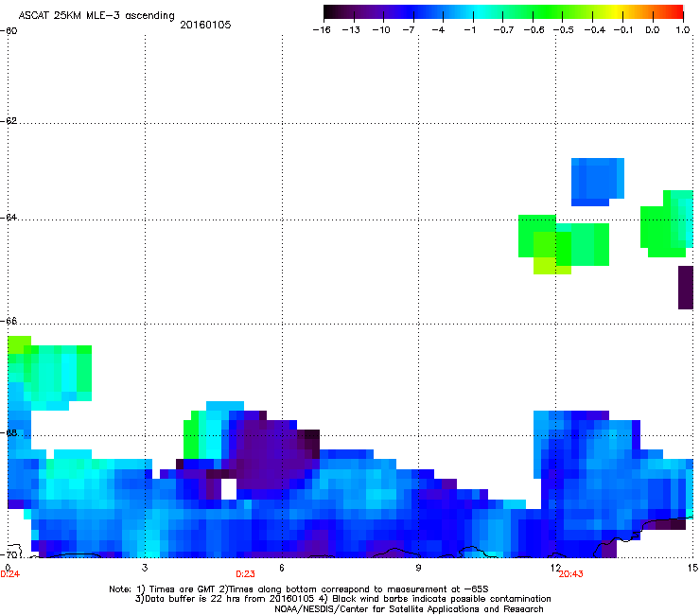Click the '-0.7' label on the color scale

click(503, 30)
